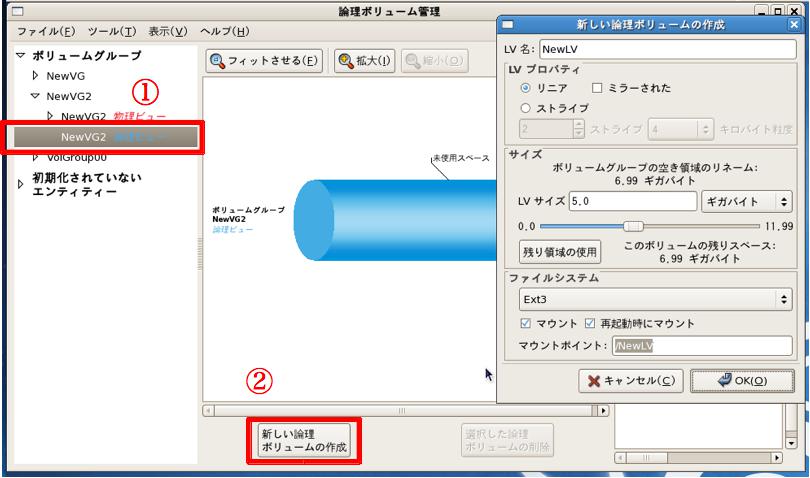Enable the ミラーされた checkbox
810x478 pixels.
[x=598, y=88]
